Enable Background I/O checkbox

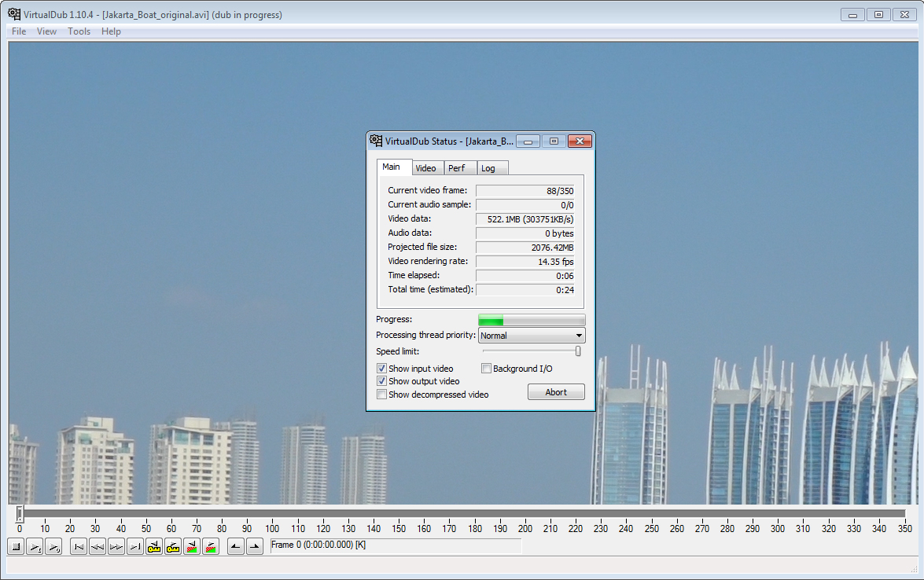tap(486, 368)
